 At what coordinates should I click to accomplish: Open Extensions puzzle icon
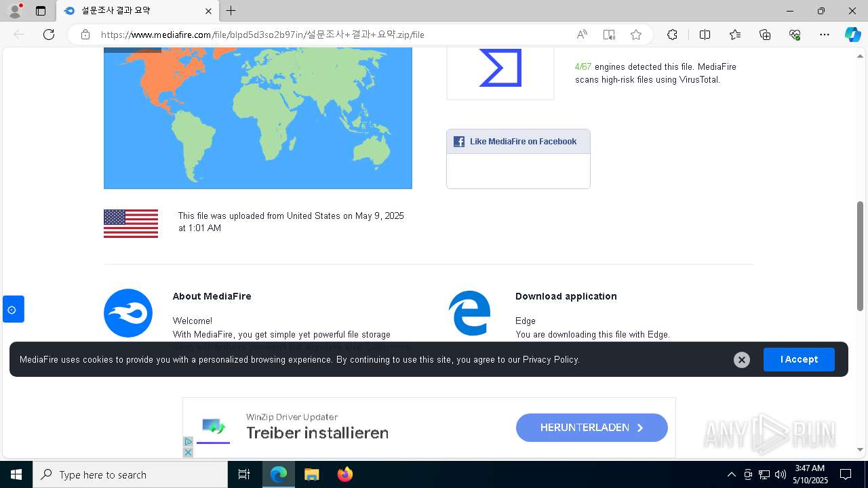[672, 35]
